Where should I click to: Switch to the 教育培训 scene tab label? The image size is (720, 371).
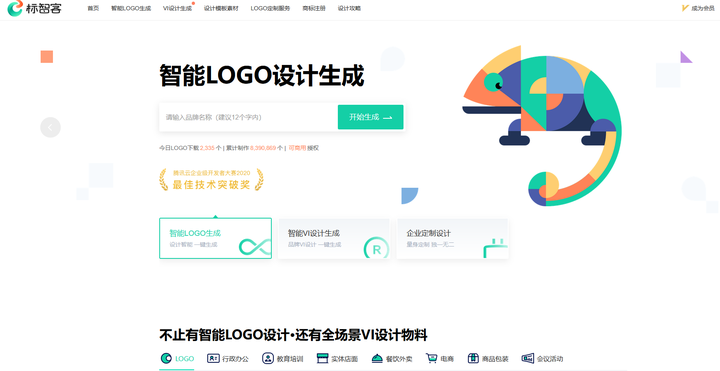pos(290,359)
